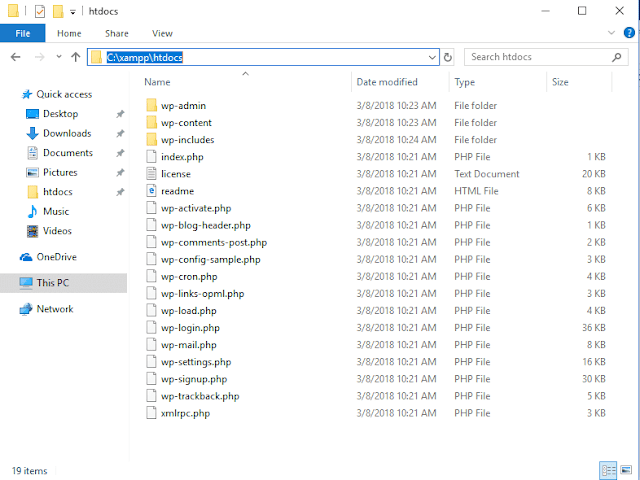The width and height of the screenshot is (640, 480).
Task: Select the license text document icon
Action: tap(151, 174)
